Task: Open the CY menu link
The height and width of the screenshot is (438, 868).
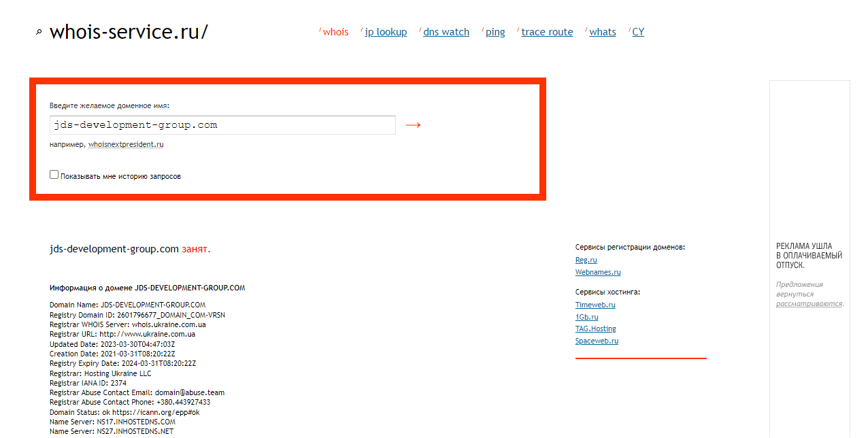Action: tap(638, 32)
